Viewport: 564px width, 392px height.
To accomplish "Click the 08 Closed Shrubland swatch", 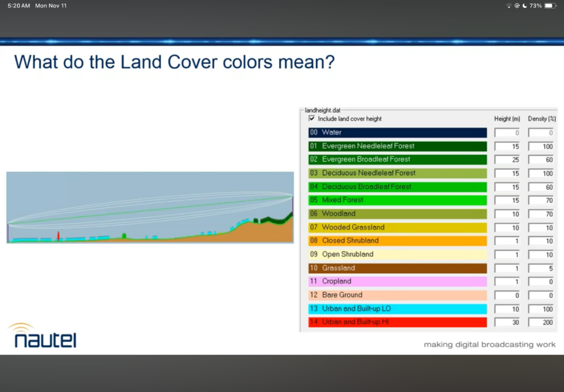I will (x=397, y=241).
